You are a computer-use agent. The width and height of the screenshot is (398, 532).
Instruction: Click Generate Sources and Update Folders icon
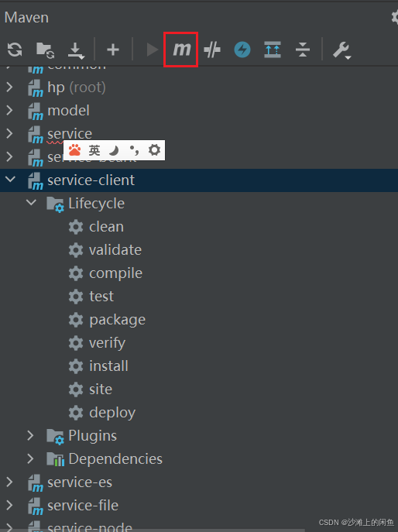point(46,50)
